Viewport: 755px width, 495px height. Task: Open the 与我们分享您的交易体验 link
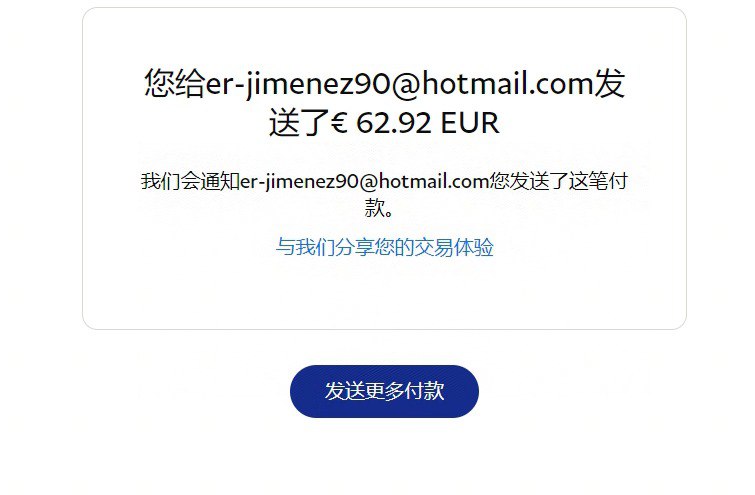(x=384, y=247)
